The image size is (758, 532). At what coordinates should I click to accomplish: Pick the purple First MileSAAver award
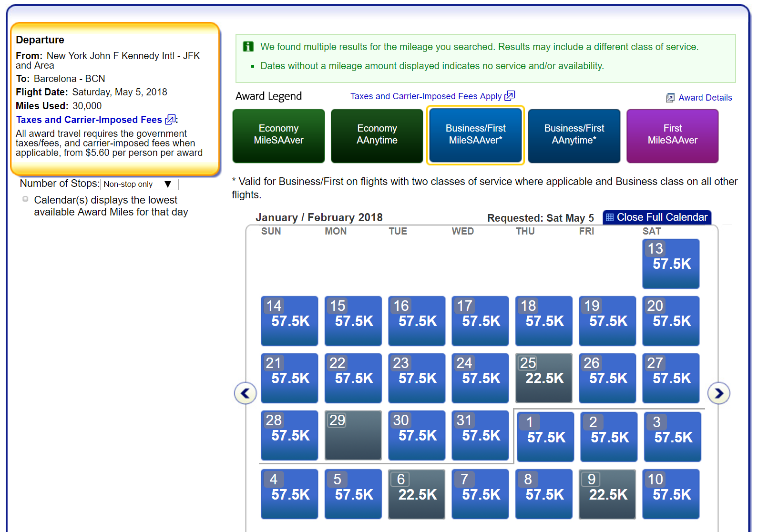[672, 136]
